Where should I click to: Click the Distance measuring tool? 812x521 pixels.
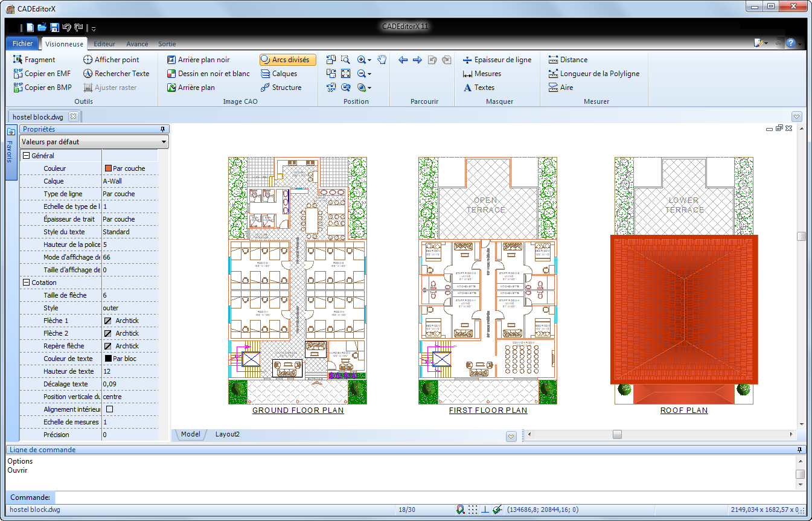click(x=567, y=60)
